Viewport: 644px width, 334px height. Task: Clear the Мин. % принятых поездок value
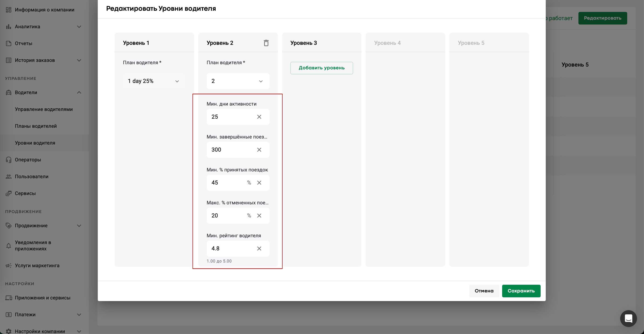click(x=259, y=183)
